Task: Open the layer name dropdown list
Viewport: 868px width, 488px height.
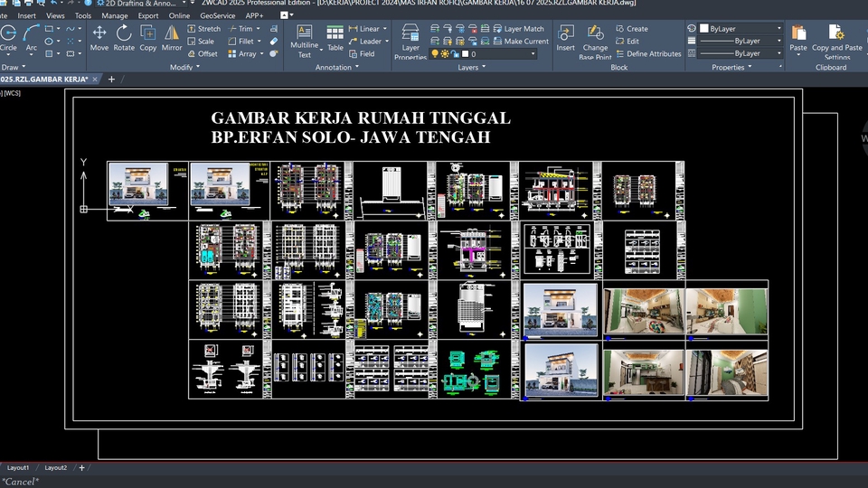Action: tap(533, 54)
